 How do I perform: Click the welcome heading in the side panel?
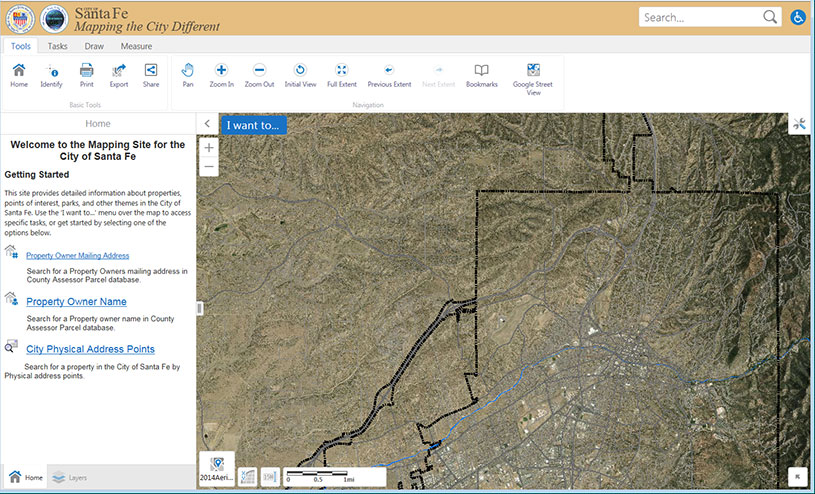[x=98, y=150]
